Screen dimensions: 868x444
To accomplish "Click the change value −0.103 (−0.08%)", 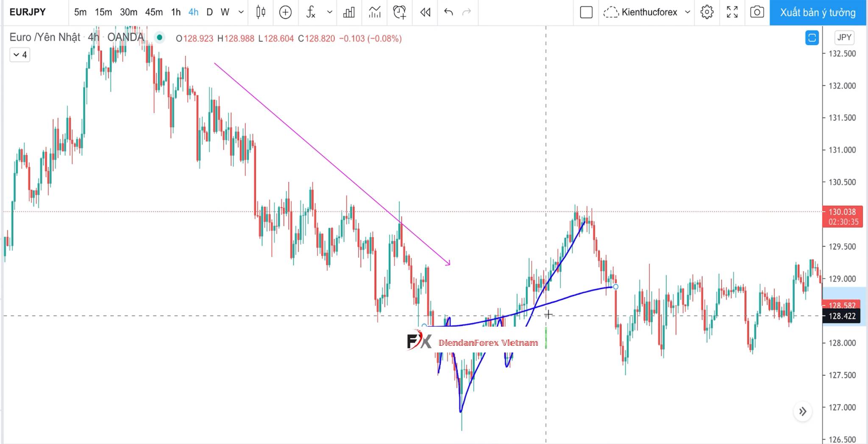I will pos(370,39).
